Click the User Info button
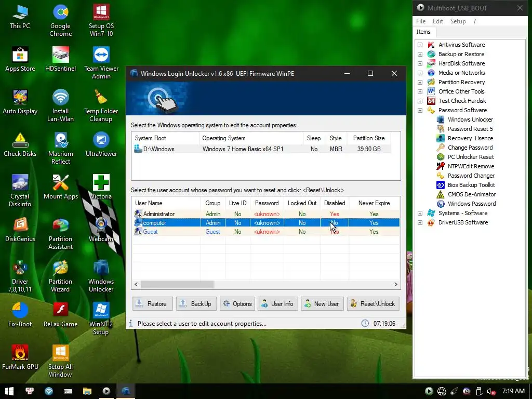Viewport: 532px width, 399px height. pos(277,303)
